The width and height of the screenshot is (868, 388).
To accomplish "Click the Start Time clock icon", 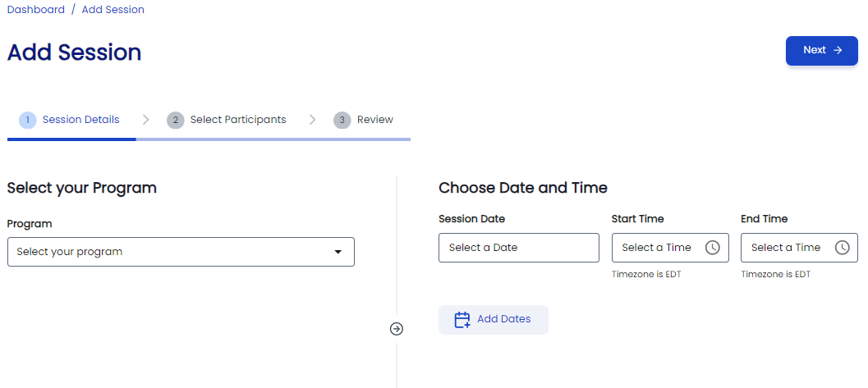I will (x=712, y=248).
